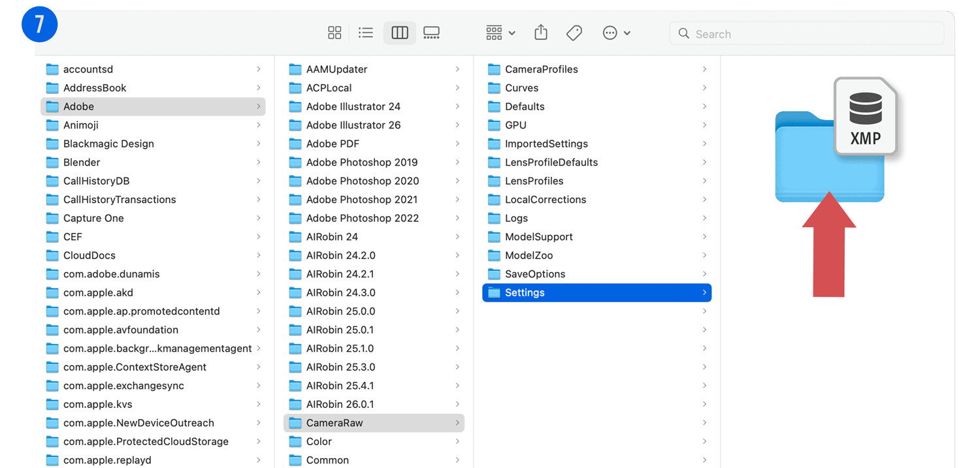Select the Defaults folder
The image size is (980, 468).
(596, 106)
